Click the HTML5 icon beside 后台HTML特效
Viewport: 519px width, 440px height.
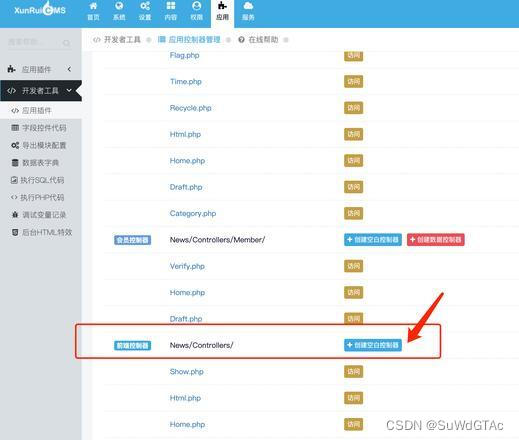(15, 232)
